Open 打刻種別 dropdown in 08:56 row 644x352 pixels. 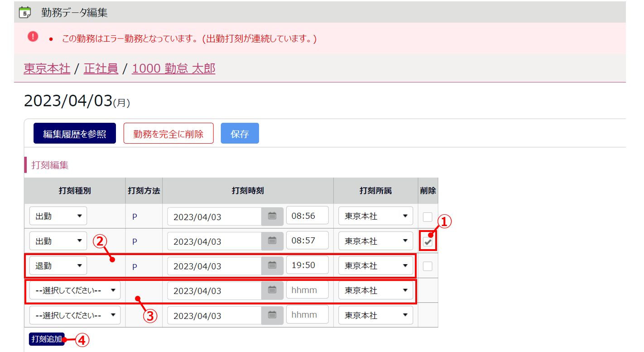pyautogui.click(x=58, y=216)
